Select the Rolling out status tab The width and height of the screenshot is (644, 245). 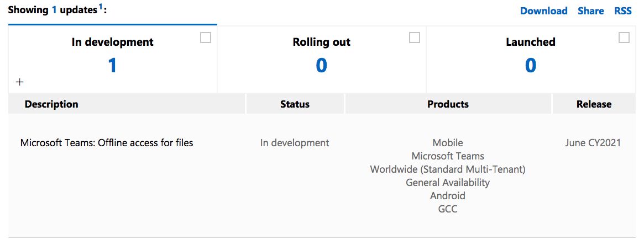tap(322, 59)
